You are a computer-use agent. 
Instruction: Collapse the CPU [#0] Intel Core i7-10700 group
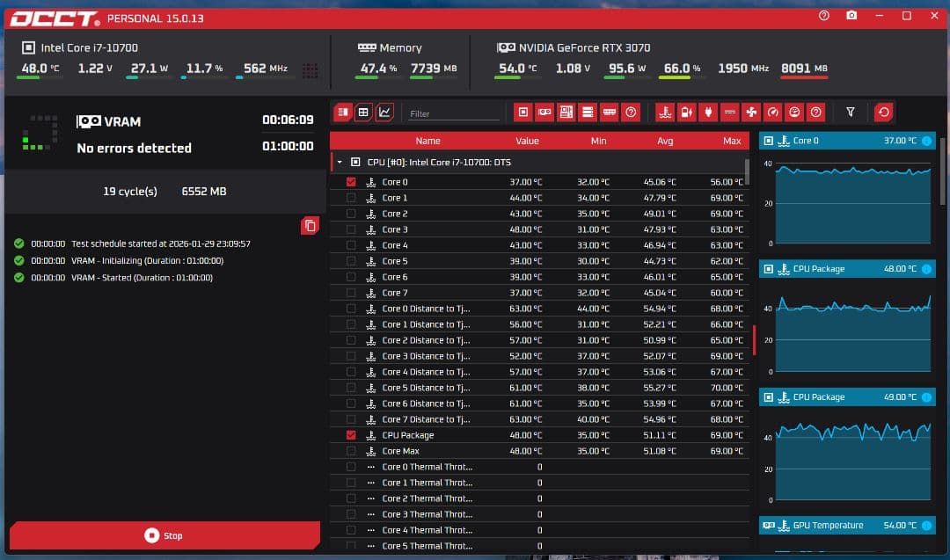click(340, 163)
